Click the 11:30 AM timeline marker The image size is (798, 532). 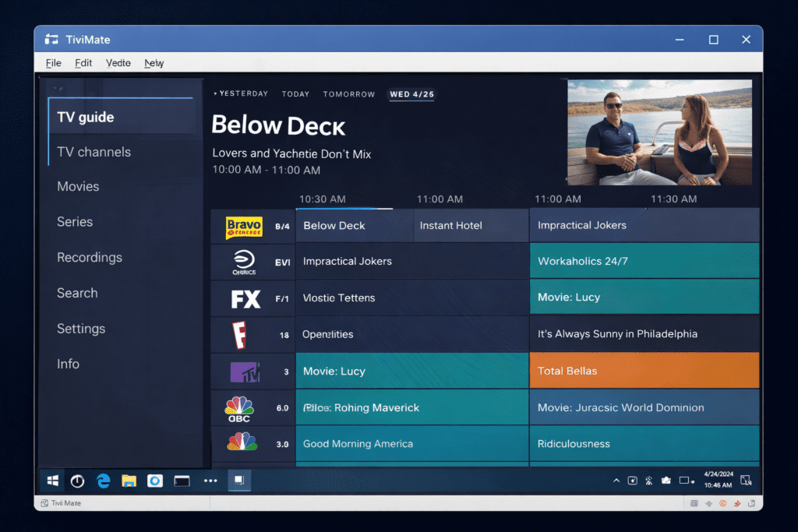pyautogui.click(x=674, y=199)
